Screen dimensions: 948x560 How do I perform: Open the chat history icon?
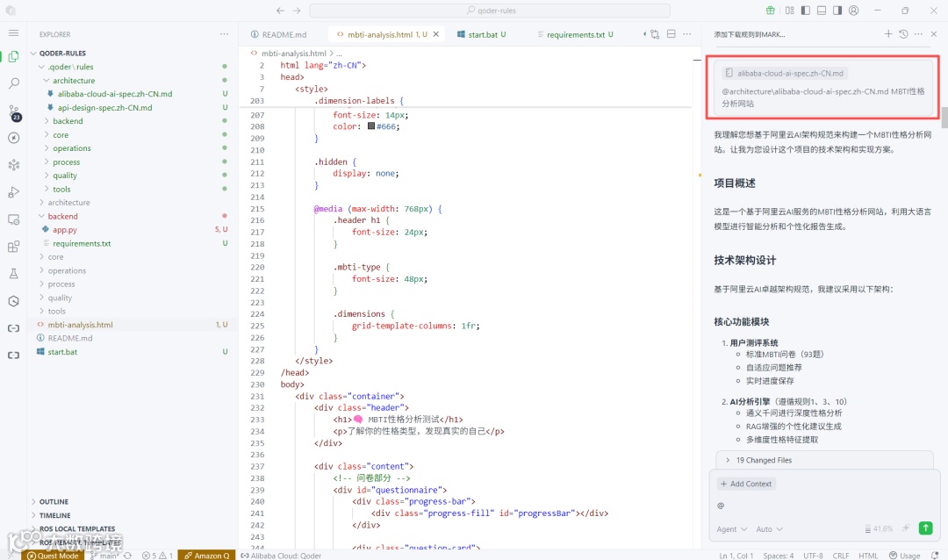coord(903,34)
